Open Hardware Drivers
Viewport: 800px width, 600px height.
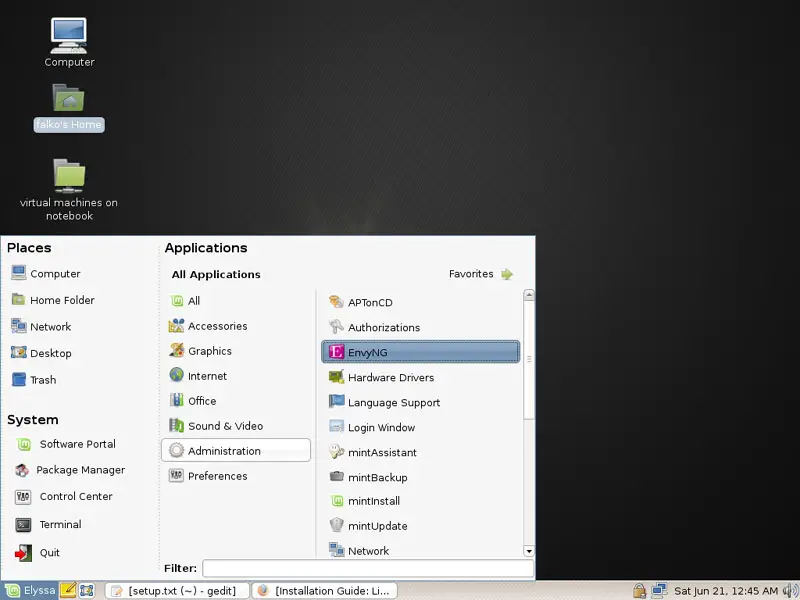[420, 377]
